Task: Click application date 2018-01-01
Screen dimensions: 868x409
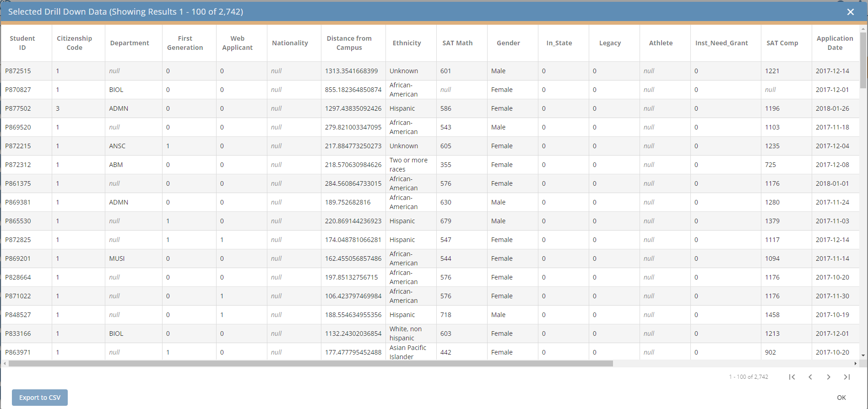Action: 832,183
